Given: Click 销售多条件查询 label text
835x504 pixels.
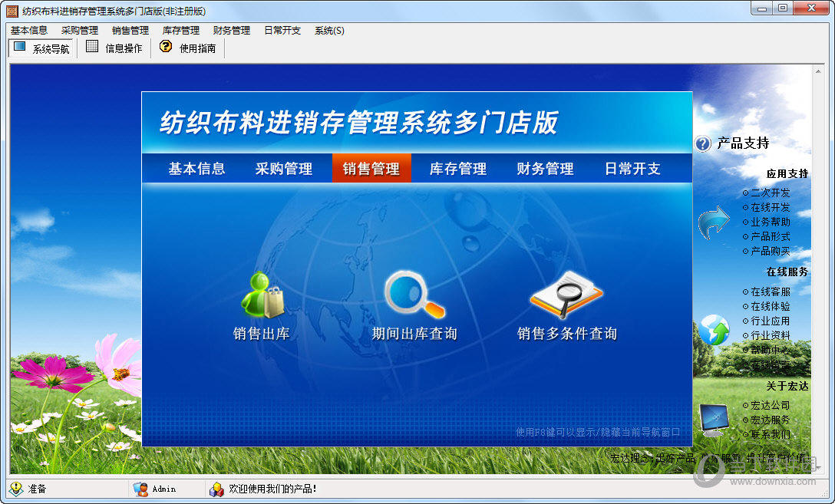Looking at the screenshot, I should [566, 334].
